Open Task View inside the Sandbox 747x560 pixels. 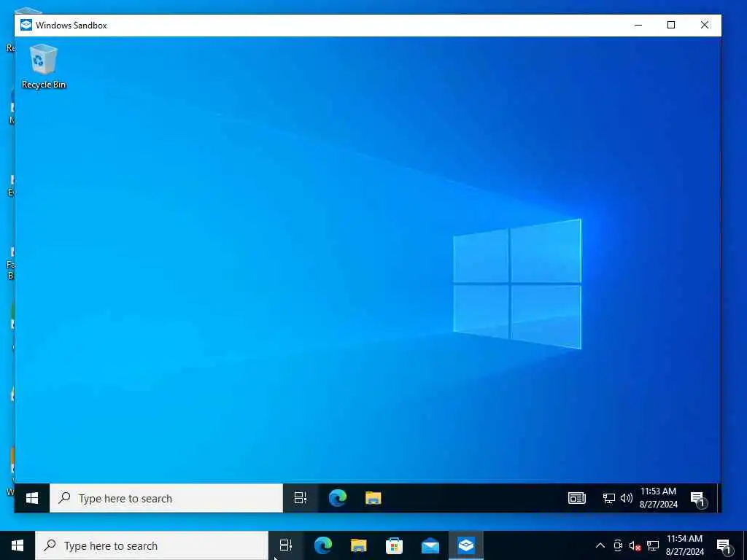[x=300, y=498]
